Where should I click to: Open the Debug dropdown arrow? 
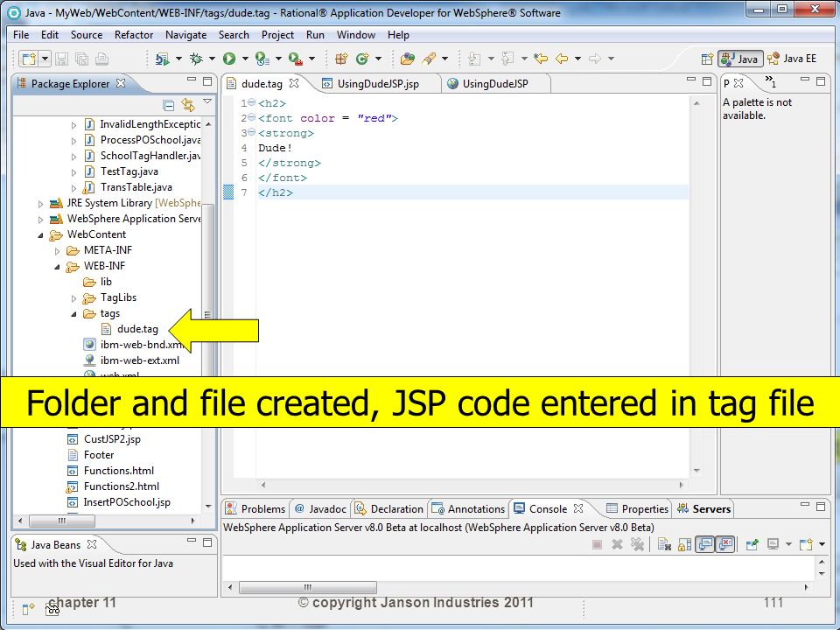212,59
